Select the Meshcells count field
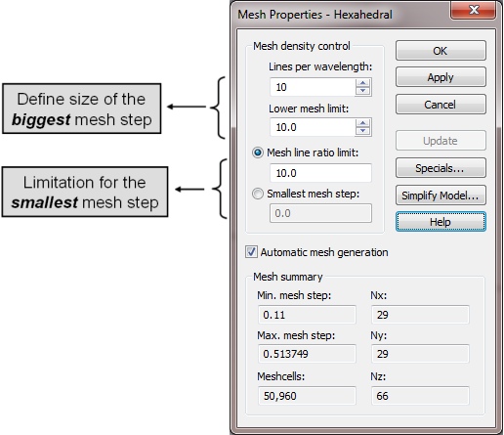This screenshot has width=504, height=435. (307, 396)
